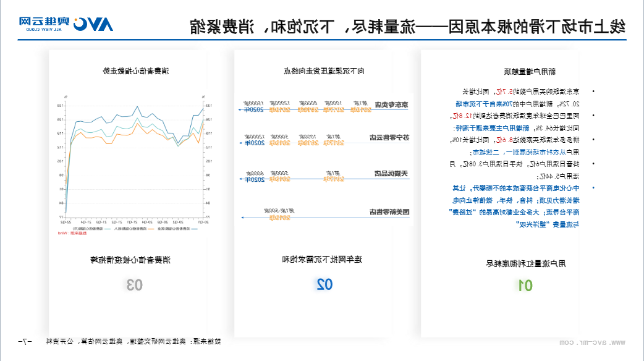Screen dimensions: 644x361
Task: Click the grey number 03
Action: click(134, 284)
